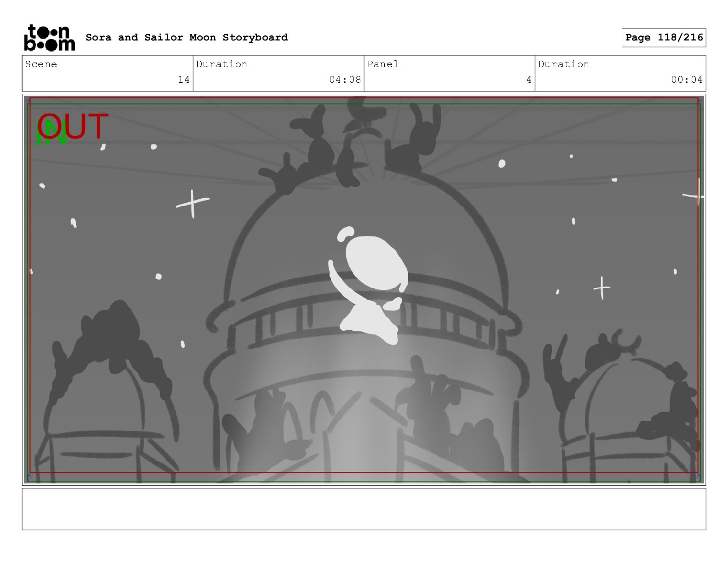728x563 pixels.
Task: Click the 'Scene' header label
Action: pyautogui.click(x=41, y=64)
